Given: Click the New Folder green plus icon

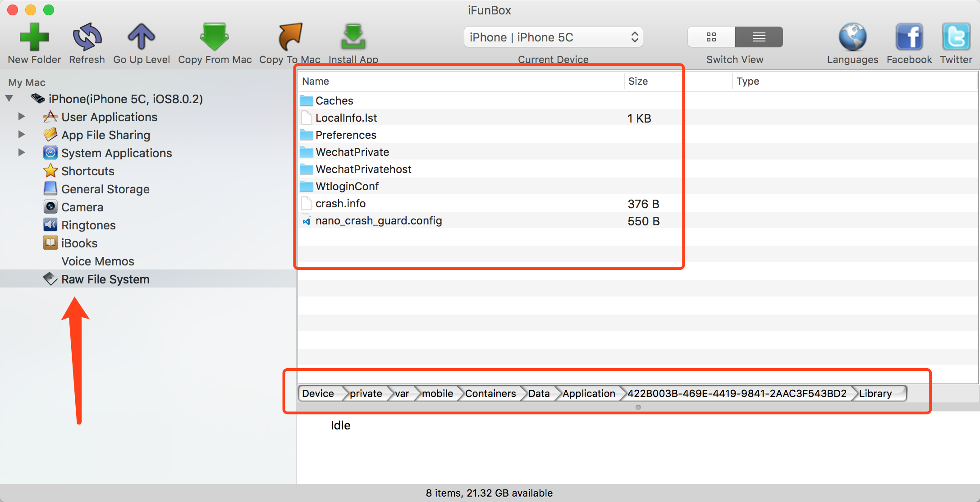Looking at the screenshot, I should tap(34, 37).
